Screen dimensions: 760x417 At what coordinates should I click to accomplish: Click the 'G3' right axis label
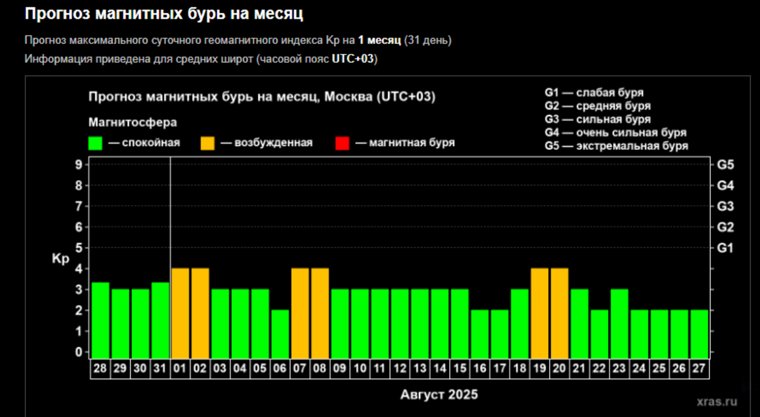(x=725, y=207)
